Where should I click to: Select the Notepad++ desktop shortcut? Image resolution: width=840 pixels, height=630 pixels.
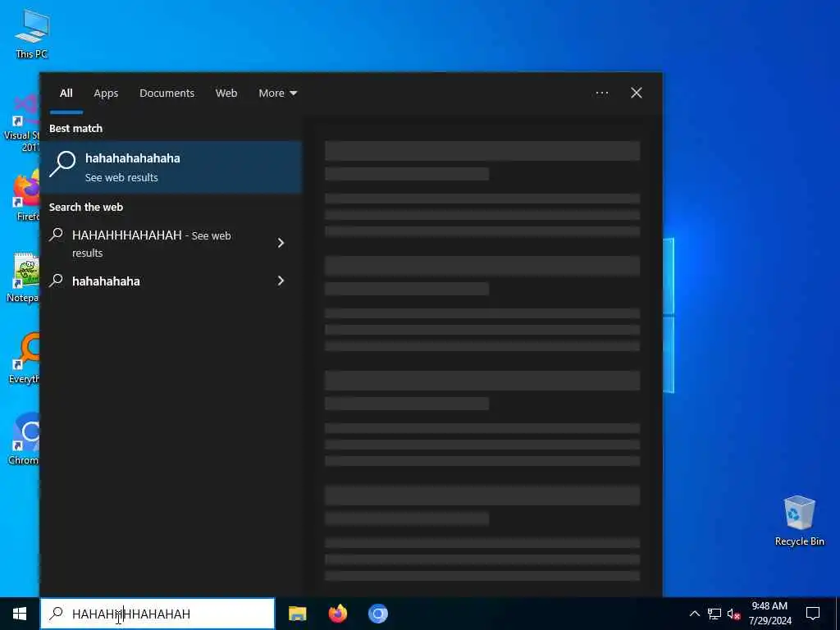pyautogui.click(x=23, y=277)
